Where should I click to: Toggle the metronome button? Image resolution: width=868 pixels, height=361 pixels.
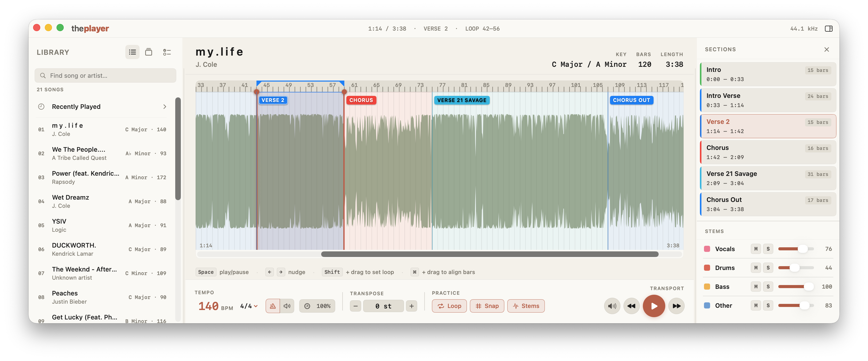click(x=273, y=306)
